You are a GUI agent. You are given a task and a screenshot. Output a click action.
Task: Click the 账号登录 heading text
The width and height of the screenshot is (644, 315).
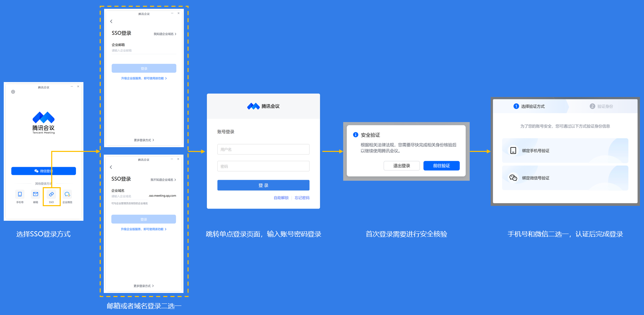tap(226, 132)
